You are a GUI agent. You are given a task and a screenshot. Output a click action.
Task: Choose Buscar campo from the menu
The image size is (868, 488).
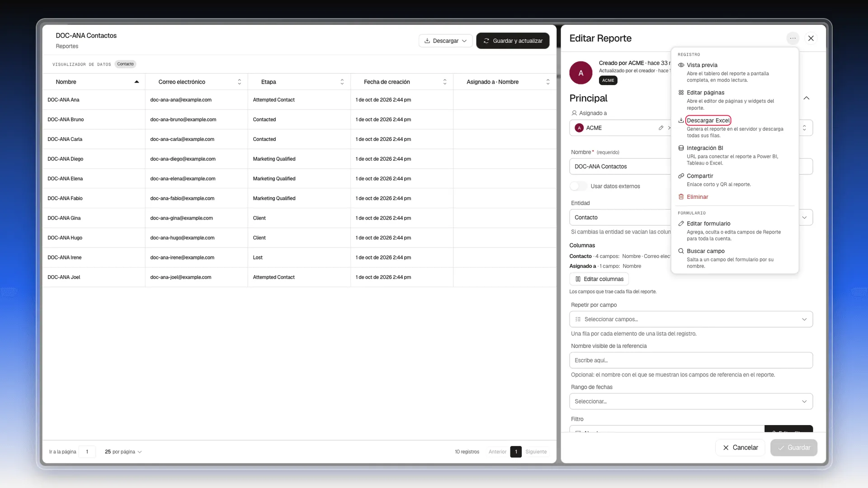[735, 258]
